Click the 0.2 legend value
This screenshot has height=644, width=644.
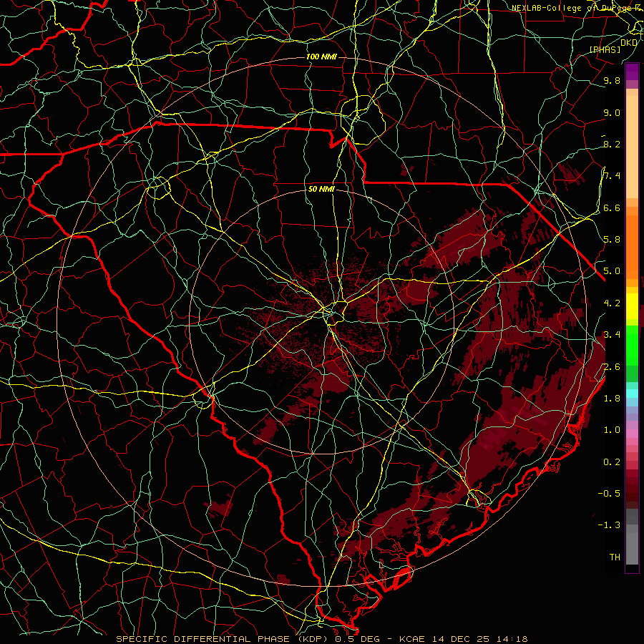pos(612,462)
